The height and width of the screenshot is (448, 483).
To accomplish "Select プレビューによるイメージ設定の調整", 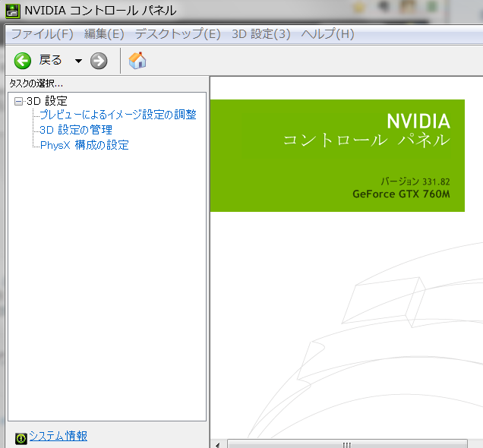I will 118,115.
